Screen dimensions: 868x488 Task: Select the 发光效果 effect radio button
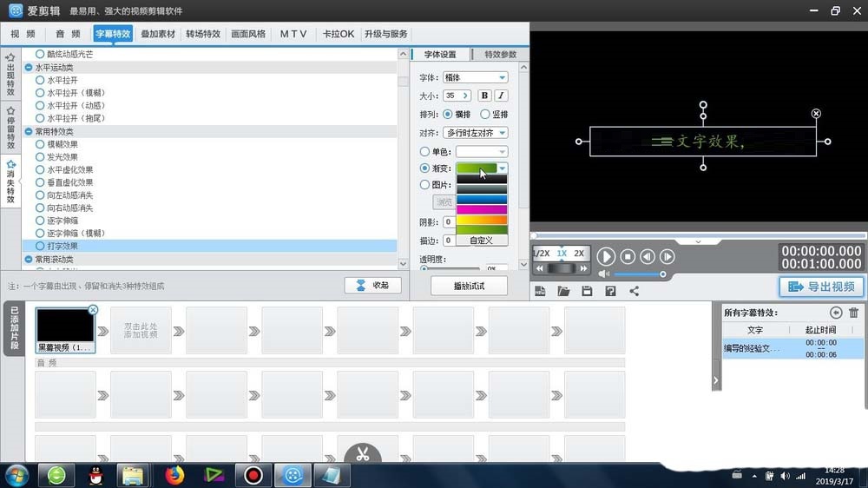click(40, 157)
